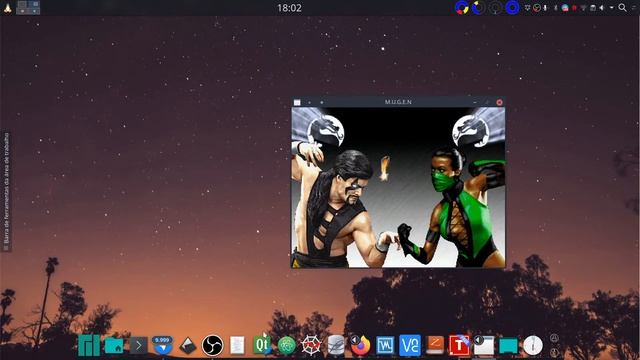Open the blue VM app in dock
The height and width of the screenshot is (360, 640).
pyautogui.click(x=385, y=345)
